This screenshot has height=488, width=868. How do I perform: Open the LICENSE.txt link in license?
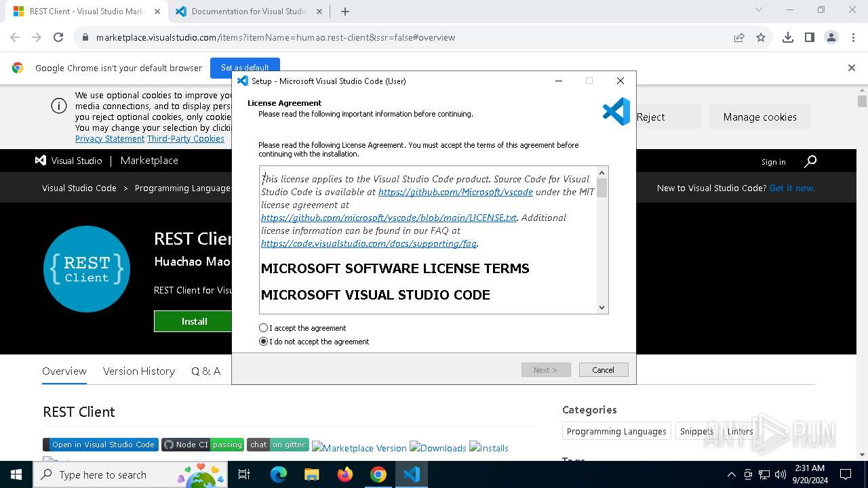tap(389, 218)
